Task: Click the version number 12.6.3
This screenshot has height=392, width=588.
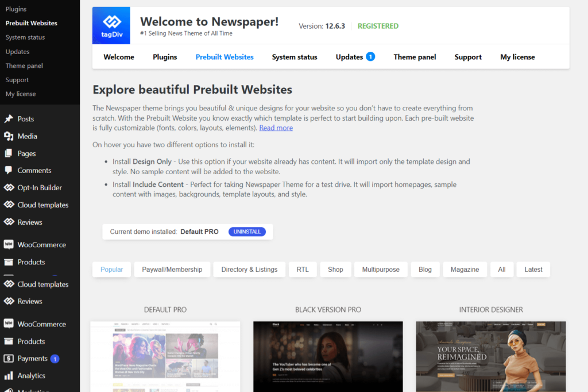Action: point(335,26)
